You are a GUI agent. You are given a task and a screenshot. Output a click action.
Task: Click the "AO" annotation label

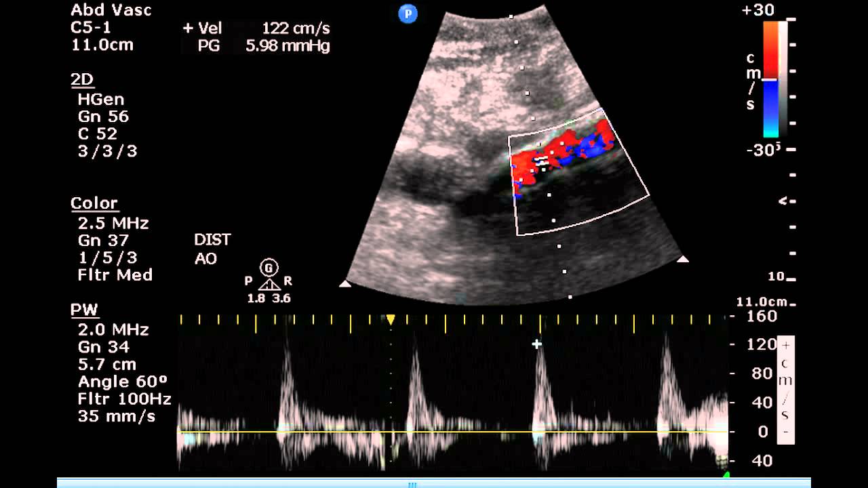205,259
